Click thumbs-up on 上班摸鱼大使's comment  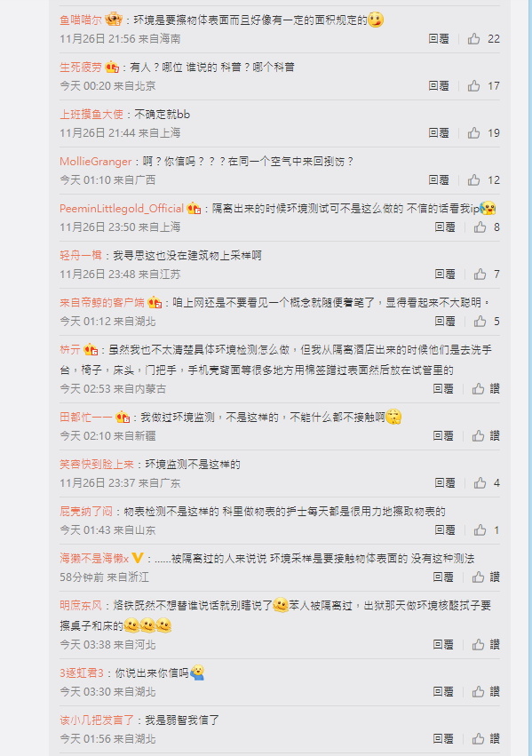tap(473, 133)
